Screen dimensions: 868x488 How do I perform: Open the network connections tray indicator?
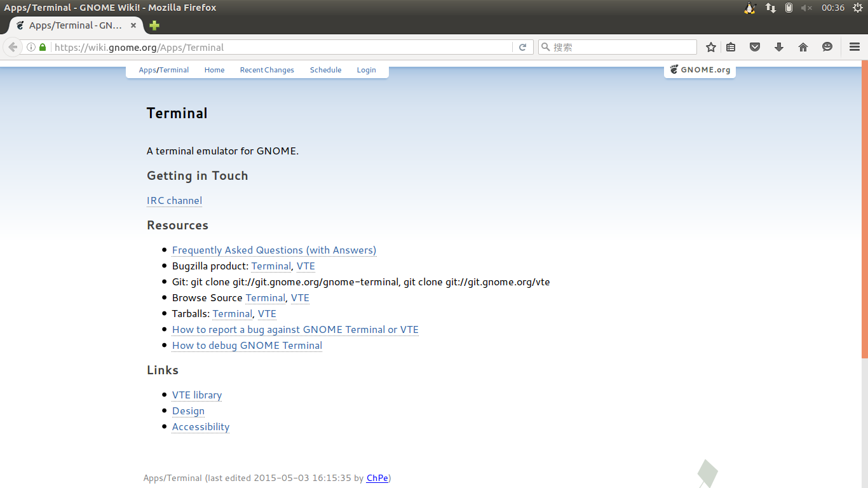770,8
